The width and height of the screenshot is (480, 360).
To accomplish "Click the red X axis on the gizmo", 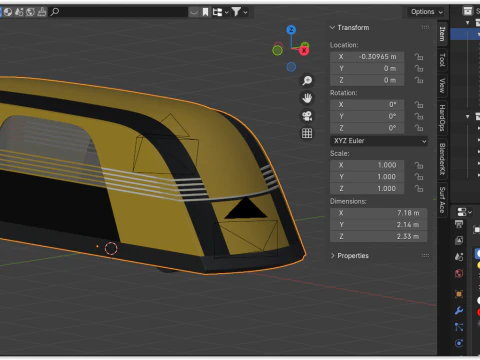I will coord(304,51).
